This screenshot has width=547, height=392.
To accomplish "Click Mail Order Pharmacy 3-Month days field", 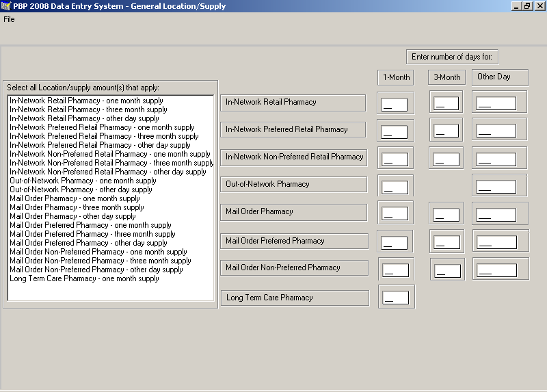I will click(x=446, y=215).
